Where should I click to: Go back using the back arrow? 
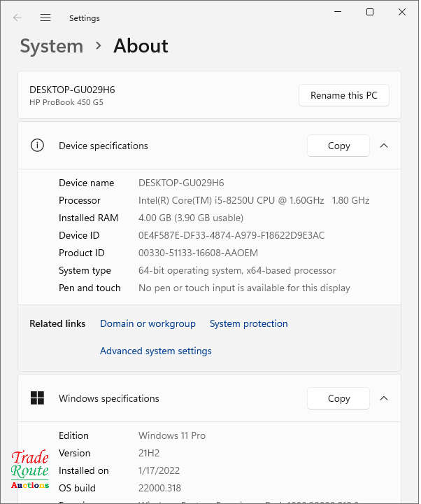pos(17,17)
